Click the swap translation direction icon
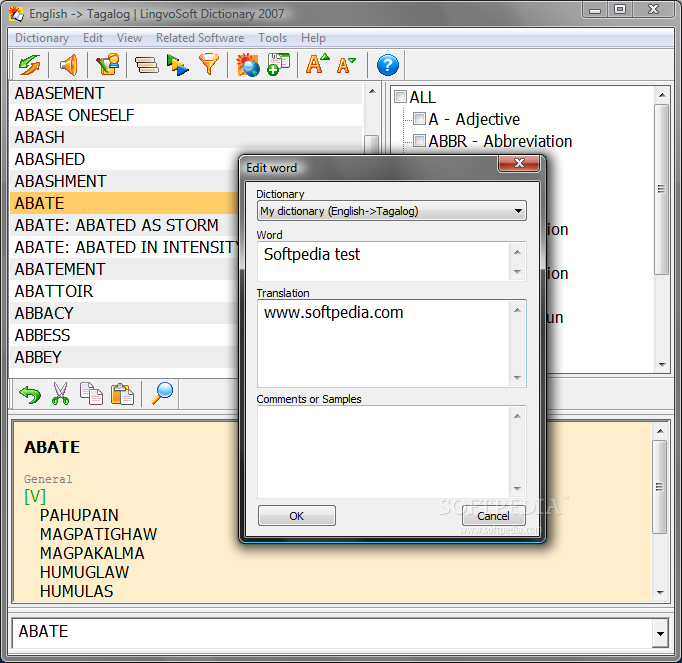 click(29, 65)
